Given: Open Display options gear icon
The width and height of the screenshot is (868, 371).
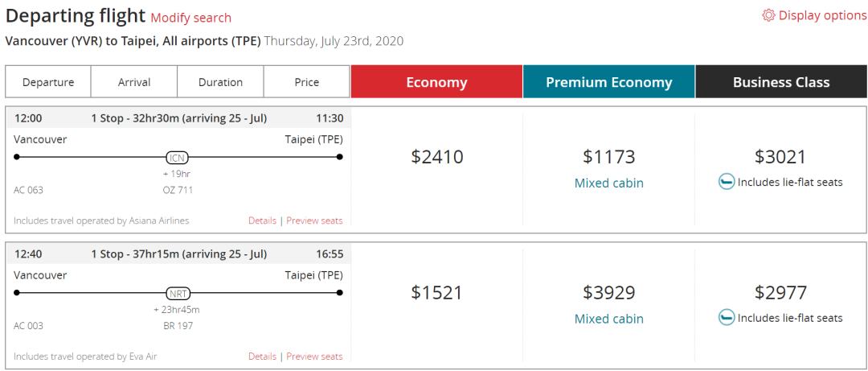Looking at the screenshot, I should [x=768, y=15].
